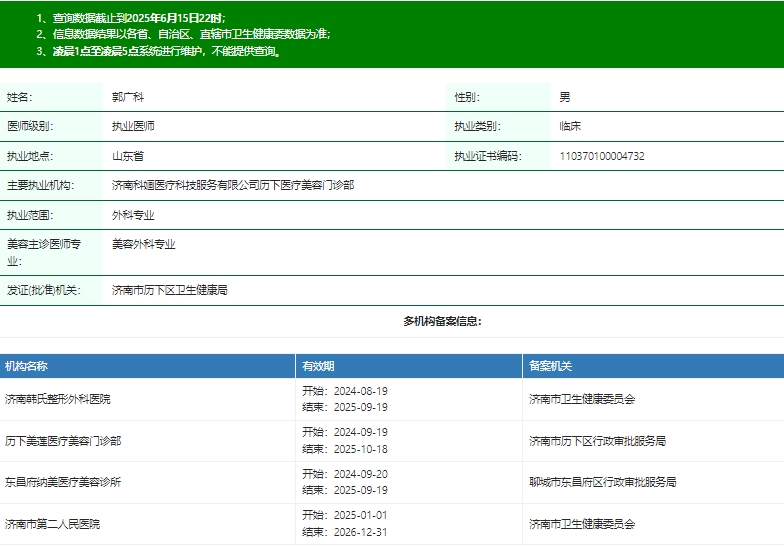This screenshot has height=547, width=784.
Task: Click the 性别 label
Action: coord(467,97)
